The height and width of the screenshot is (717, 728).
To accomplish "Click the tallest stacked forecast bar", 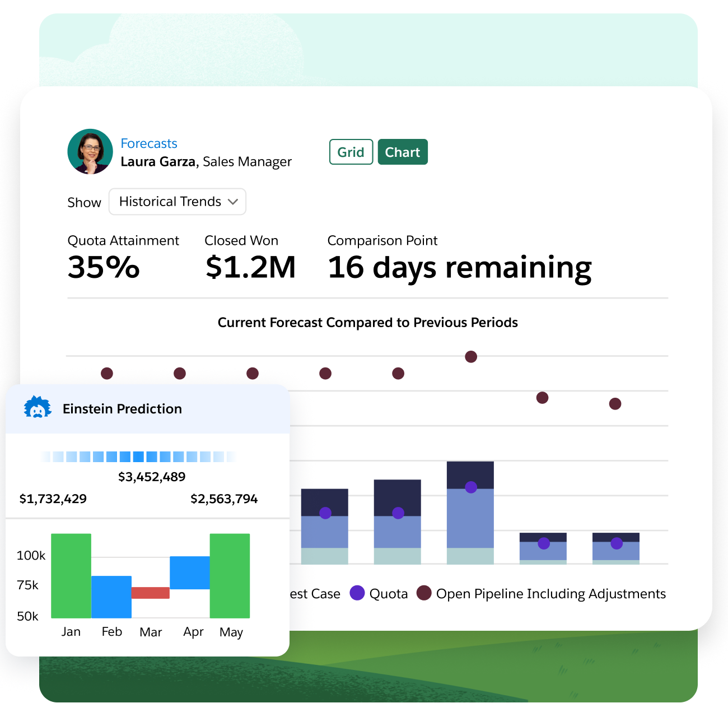I will coord(470,513).
